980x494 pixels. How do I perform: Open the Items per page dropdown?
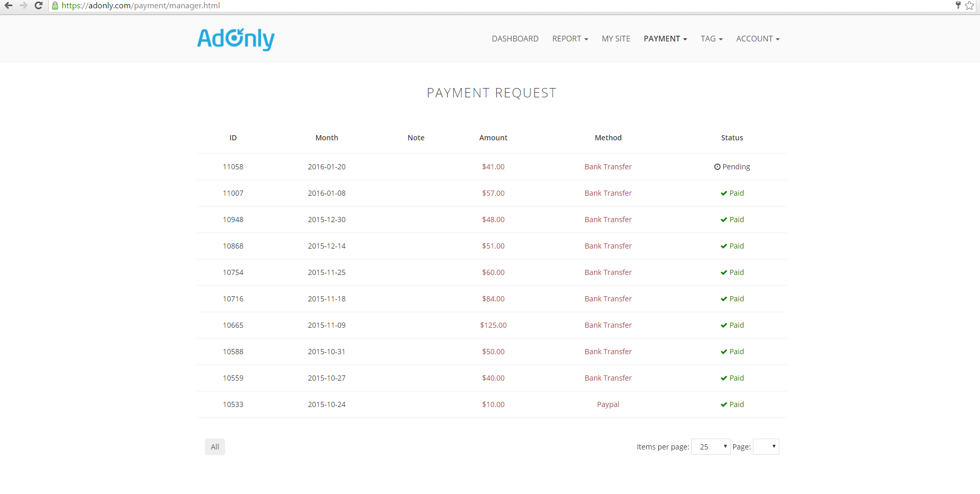[x=710, y=446]
